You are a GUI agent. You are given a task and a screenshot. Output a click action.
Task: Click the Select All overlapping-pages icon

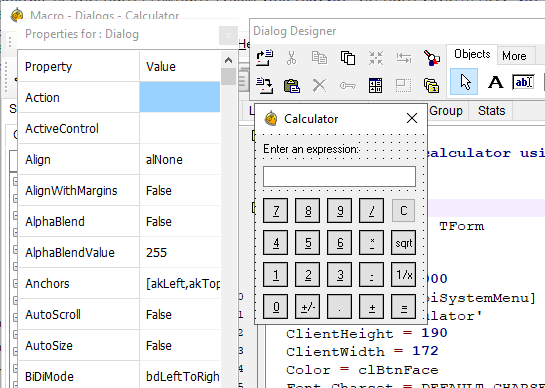click(348, 58)
